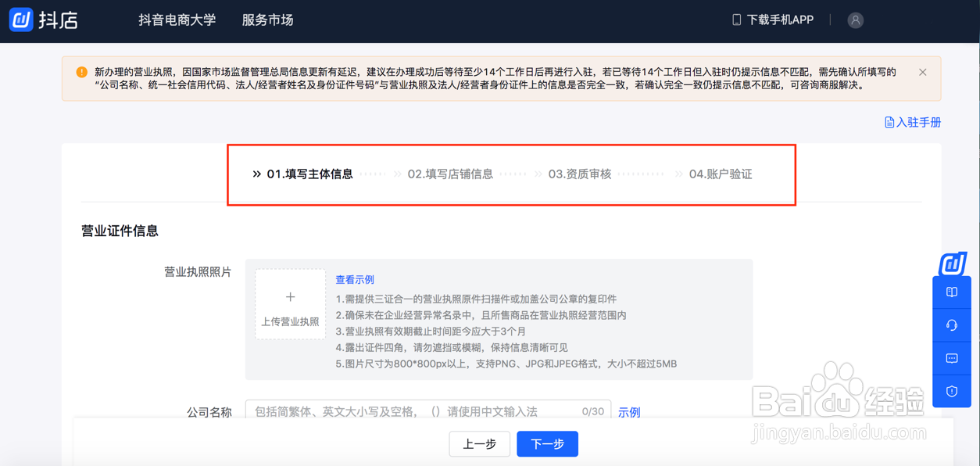Open the user avatar menu
Screen dimensions: 980x466
point(856,20)
